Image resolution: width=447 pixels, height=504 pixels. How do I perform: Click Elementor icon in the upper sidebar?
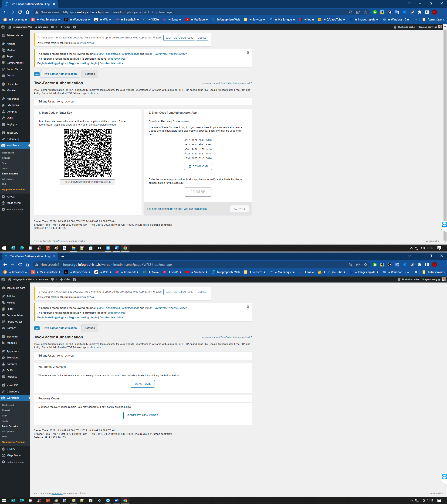pyautogui.click(x=3, y=84)
